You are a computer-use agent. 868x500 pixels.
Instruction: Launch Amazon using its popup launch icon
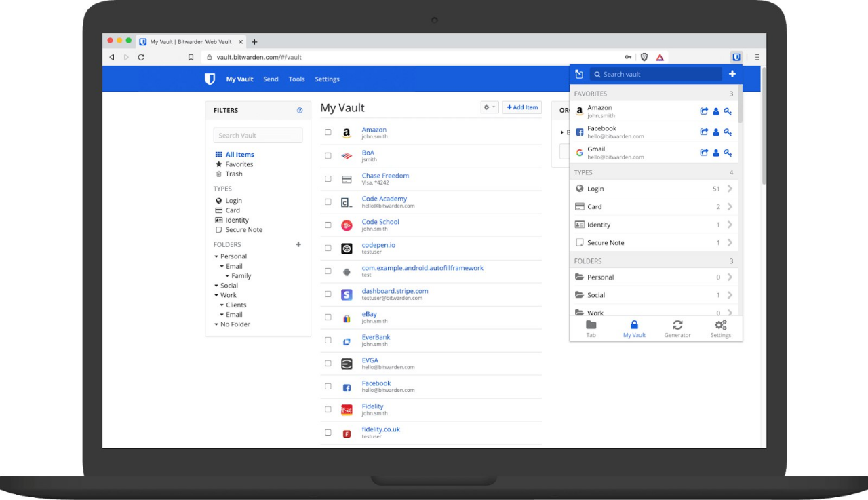(704, 111)
